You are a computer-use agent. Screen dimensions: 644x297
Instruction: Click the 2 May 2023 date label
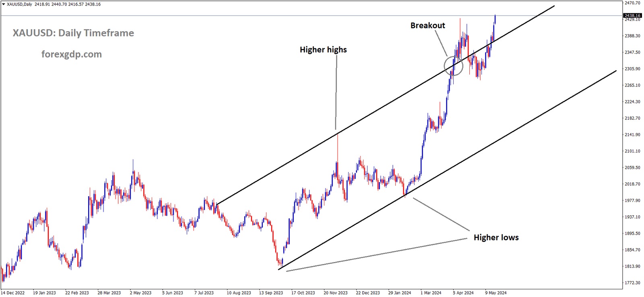coord(140,293)
